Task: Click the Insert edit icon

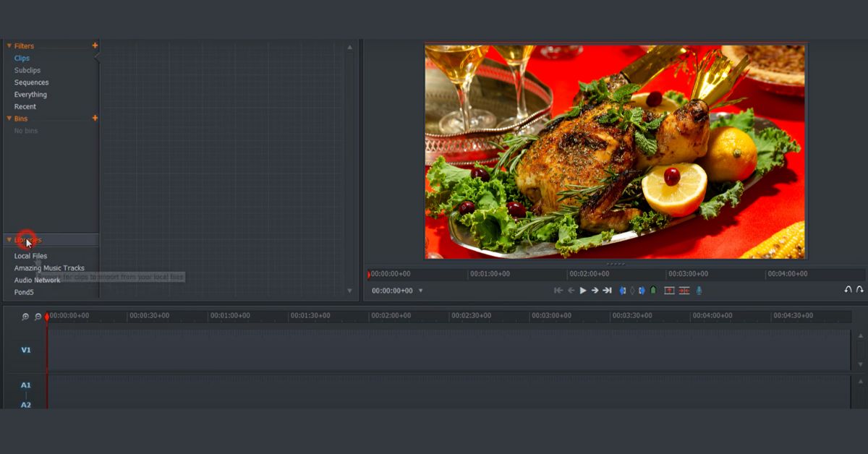Action: click(668, 290)
